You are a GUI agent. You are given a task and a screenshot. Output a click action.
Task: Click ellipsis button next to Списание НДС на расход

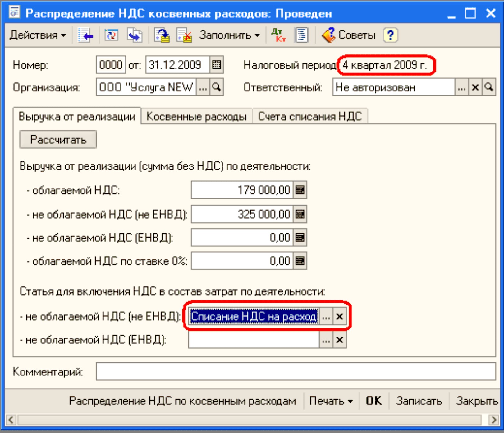tap(326, 316)
